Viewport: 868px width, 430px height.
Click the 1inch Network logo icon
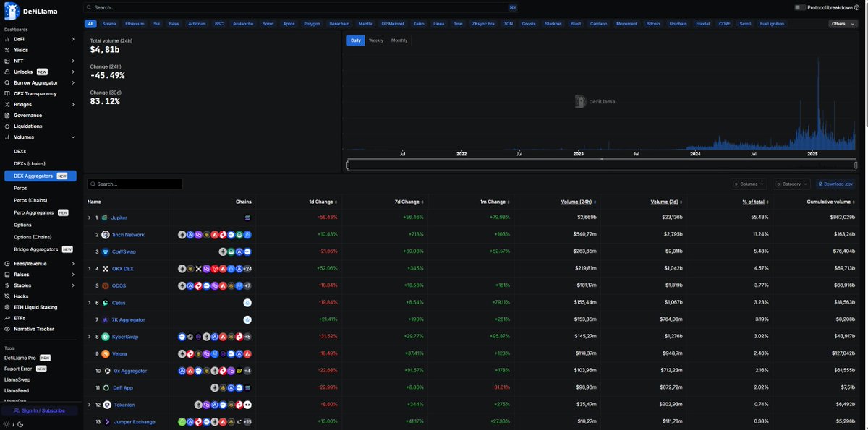coord(105,235)
